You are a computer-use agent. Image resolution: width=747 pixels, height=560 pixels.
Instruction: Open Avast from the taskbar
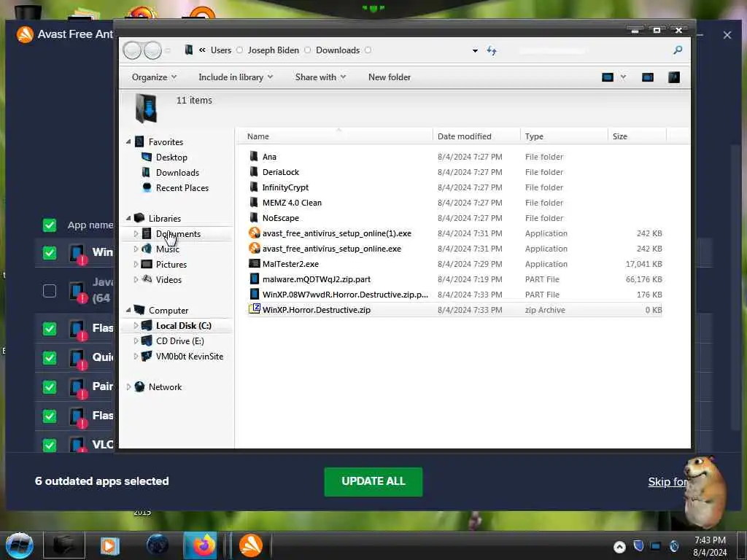251,545
